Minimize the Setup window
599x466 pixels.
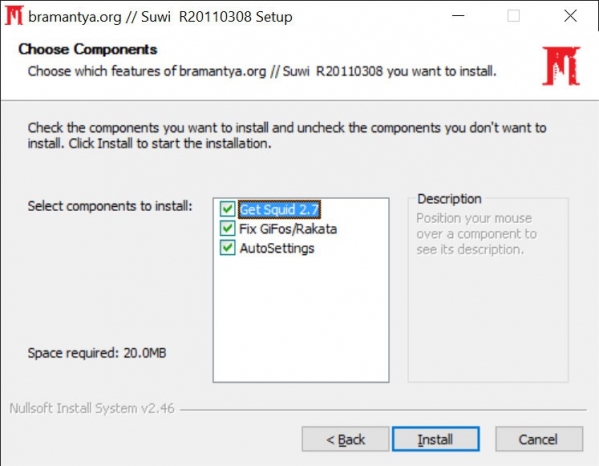[458, 16]
